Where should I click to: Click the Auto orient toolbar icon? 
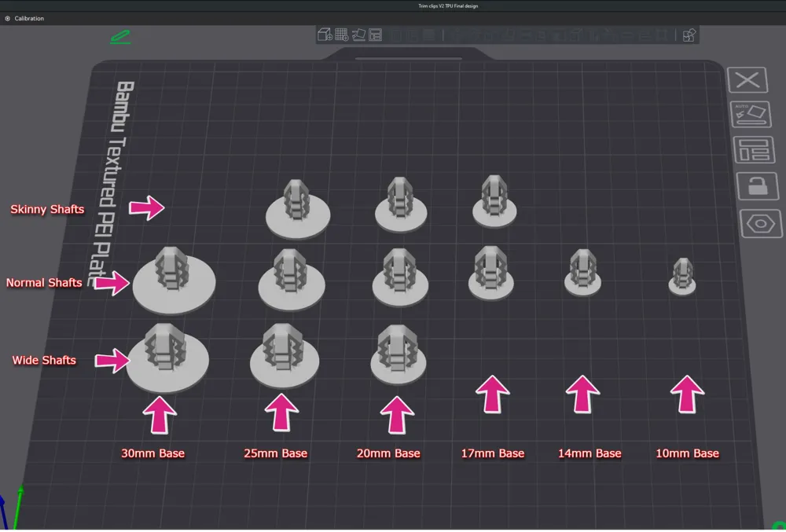pyautogui.click(x=358, y=35)
